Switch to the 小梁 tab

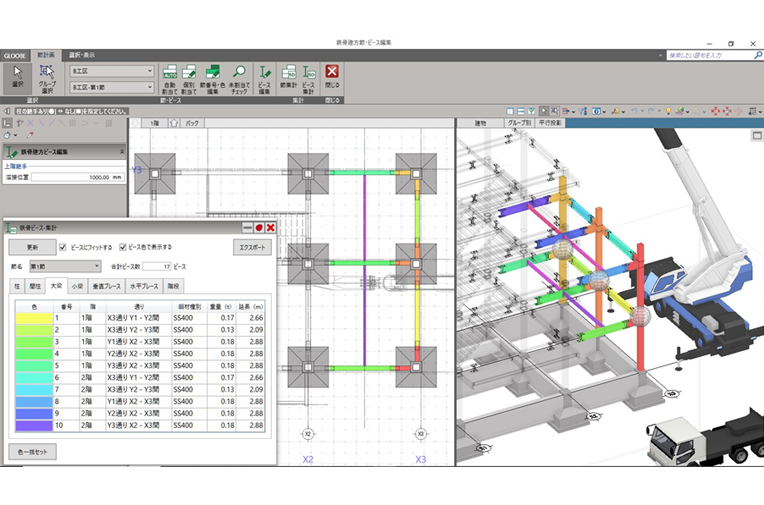click(78, 286)
